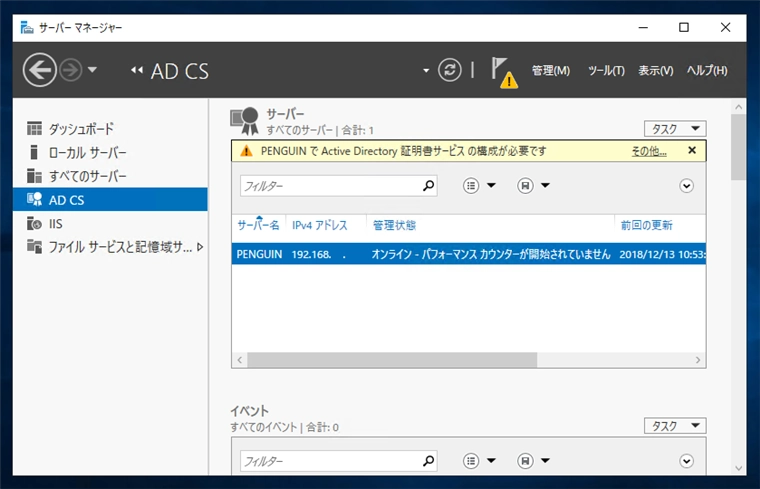The image size is (760, 489).
Task: Click the magnifier icon in events filter
Action: [x=428, y=461]
